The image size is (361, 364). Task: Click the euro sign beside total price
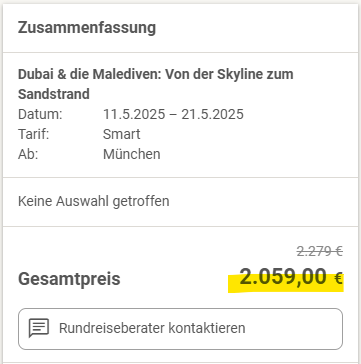point(338,279)
